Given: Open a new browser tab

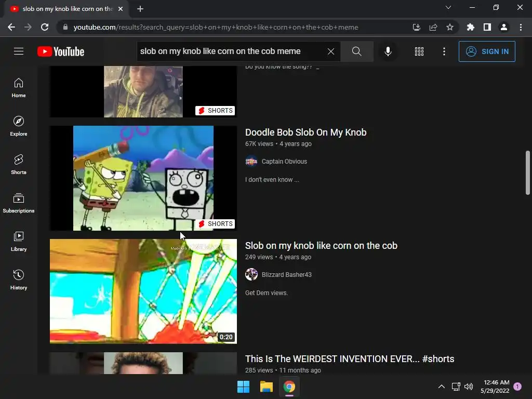Looking at the screenshot, I should [140, 9].
